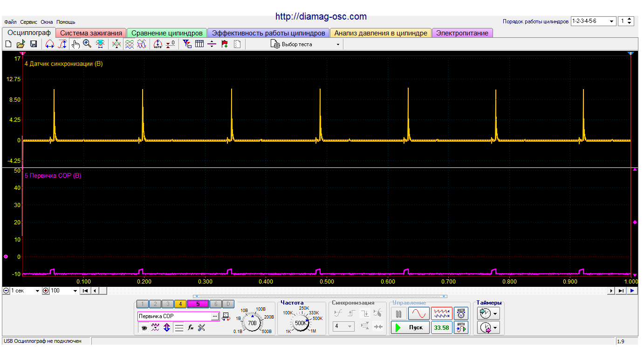644x347 pixels.
Task: Click the waveform inversion icon under channel name
Action: 156,328
